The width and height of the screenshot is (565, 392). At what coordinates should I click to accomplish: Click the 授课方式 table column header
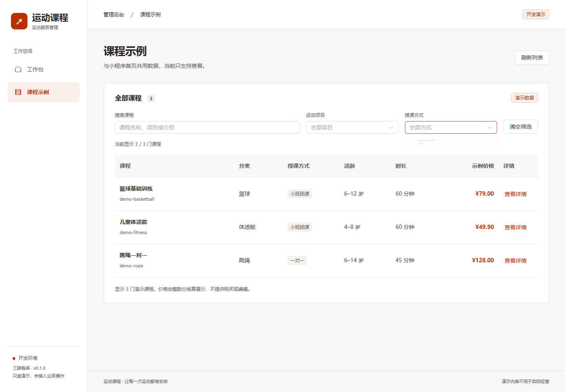tap(299, 166)
